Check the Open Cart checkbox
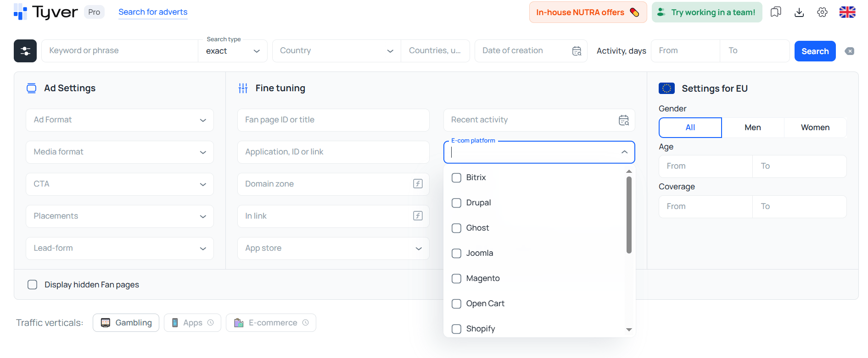This screenshot has width=868, height=358. click(456, 304)
